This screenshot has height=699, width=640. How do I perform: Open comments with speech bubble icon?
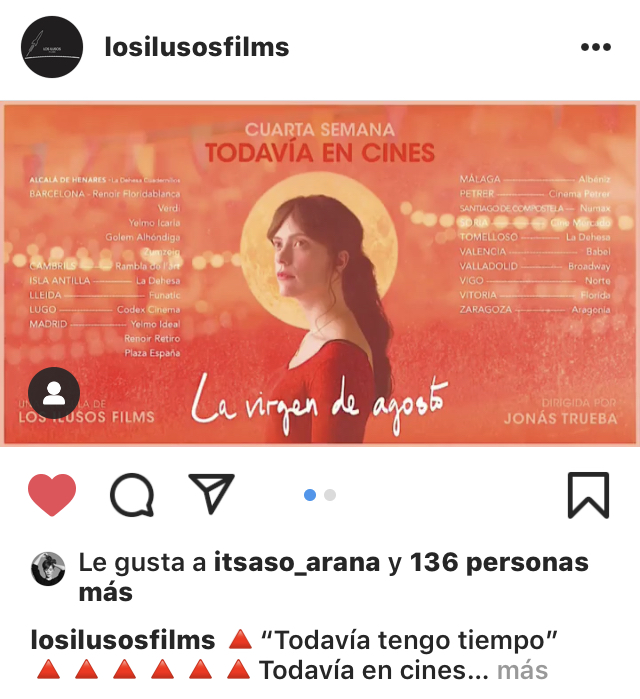click(x=132, y=494)
